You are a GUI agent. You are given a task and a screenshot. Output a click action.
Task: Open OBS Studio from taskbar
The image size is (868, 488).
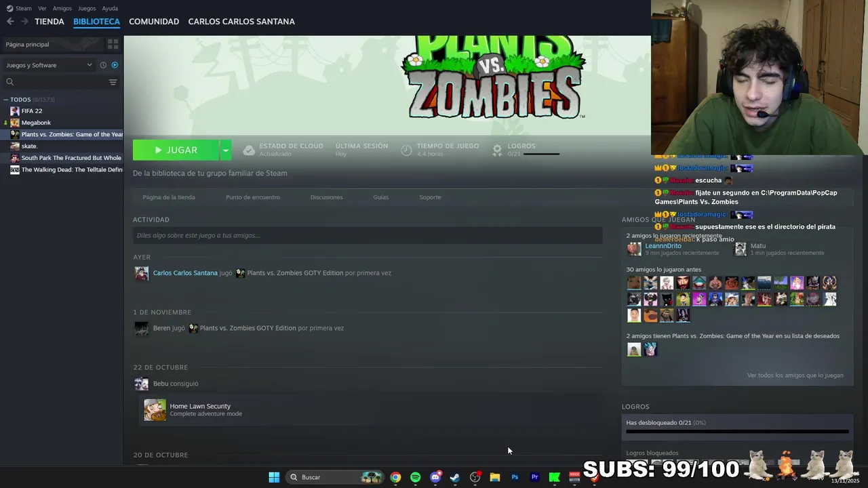tap(475, 477)
